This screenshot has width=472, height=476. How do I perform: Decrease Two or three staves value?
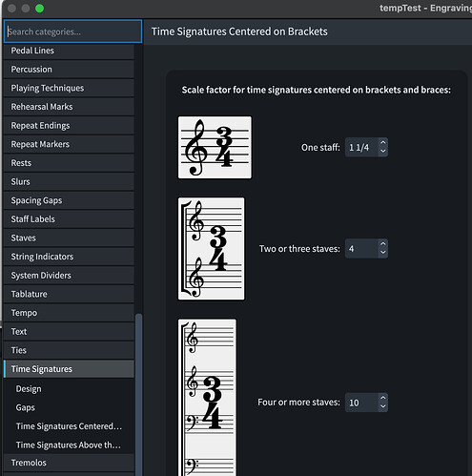point(383,253)
